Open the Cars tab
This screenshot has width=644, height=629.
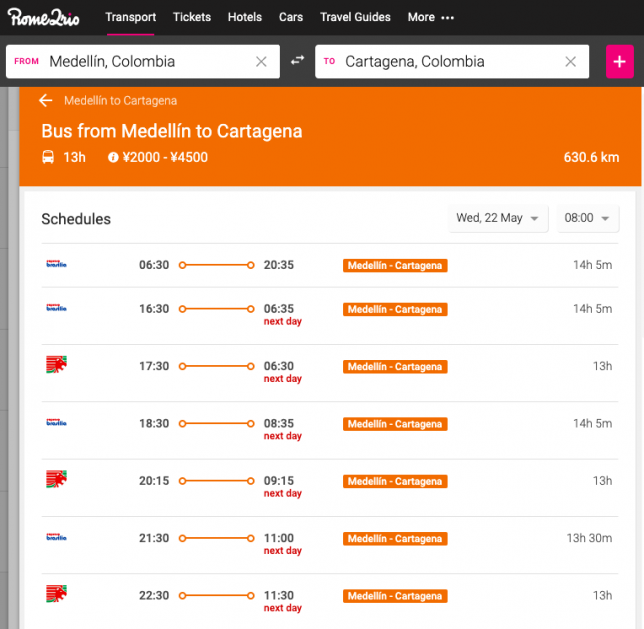[291, 17]
